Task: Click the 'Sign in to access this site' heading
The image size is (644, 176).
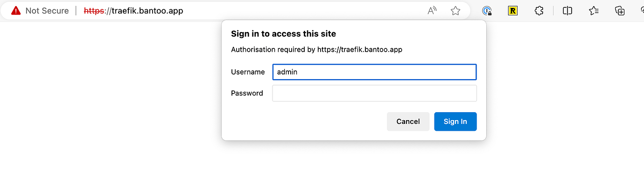Action: pos(283,34)
